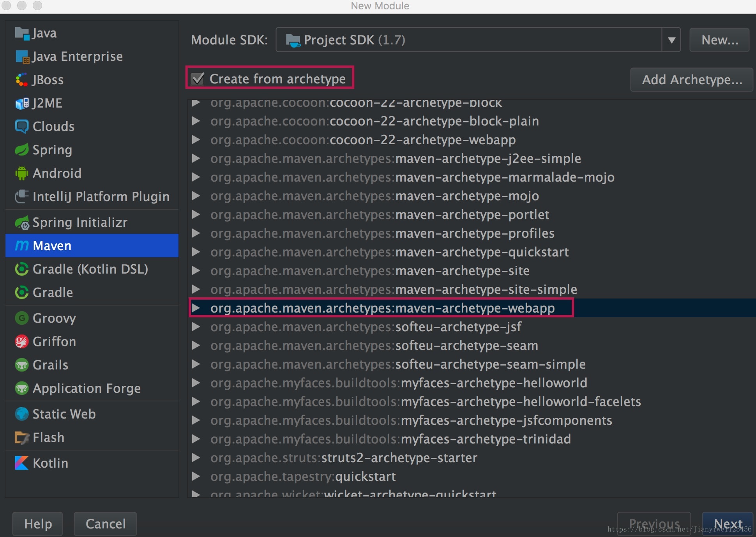Select maven-archetype-quickstart archetype text
Screen dimensions: 756x537
[x=389, y=252]
